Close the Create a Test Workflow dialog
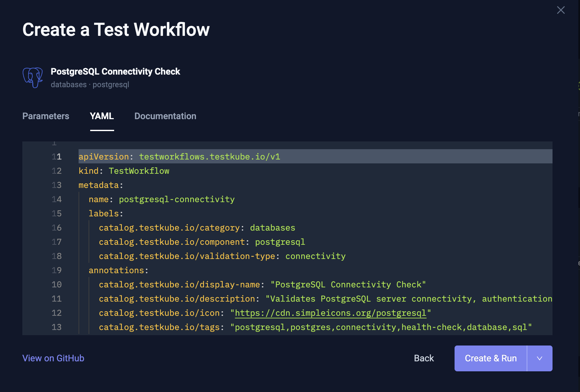The width and height of the screenshot is (580, 392). click(561, 10)
